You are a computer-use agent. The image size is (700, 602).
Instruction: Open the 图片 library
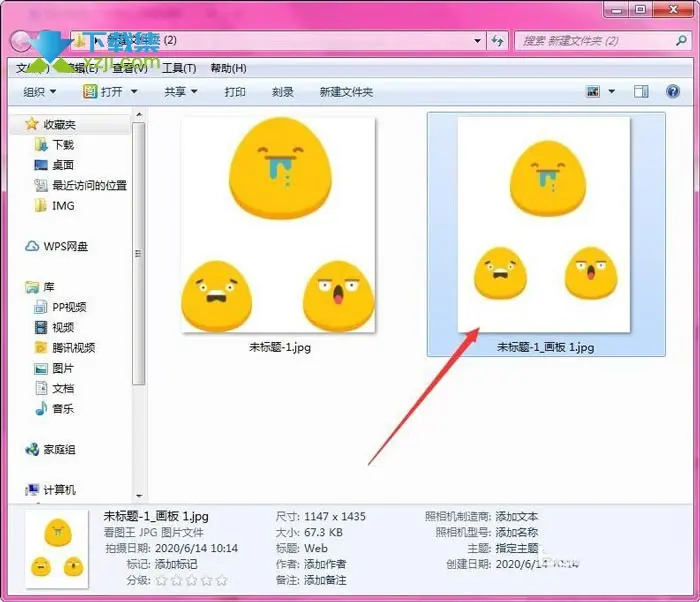(x=63, y=368)
